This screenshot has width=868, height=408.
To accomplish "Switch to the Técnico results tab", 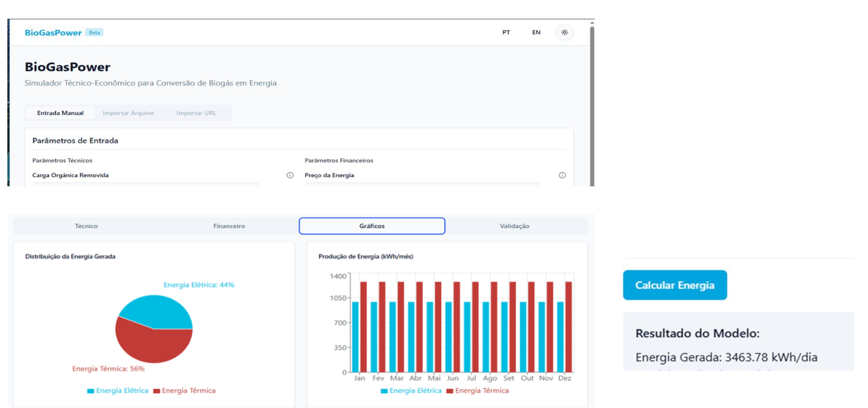I will tap(86, 226).
